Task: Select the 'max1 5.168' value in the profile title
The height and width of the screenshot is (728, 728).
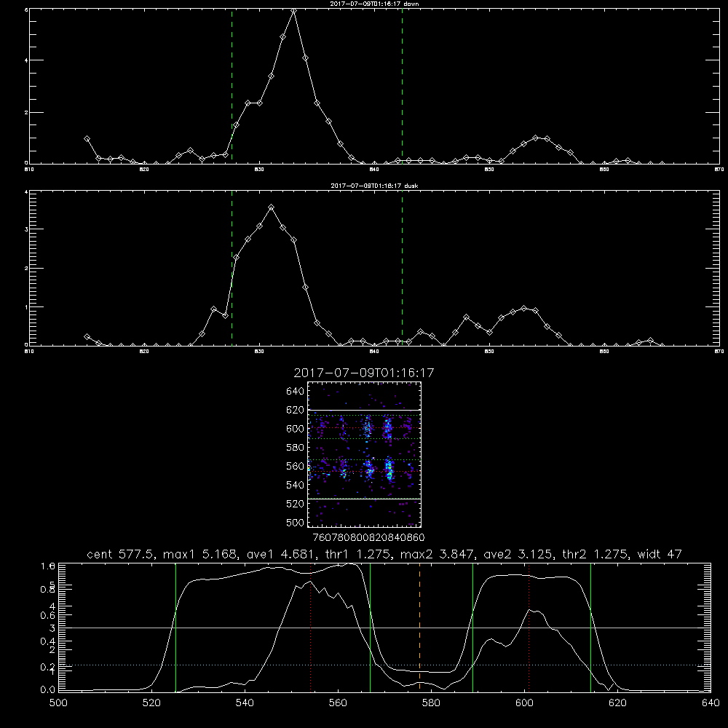Action: [201, 554]
